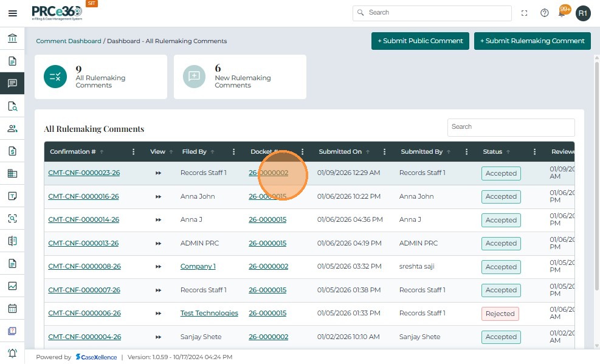Click the alarm bell icon at sidebar bottom

(12, 353)
